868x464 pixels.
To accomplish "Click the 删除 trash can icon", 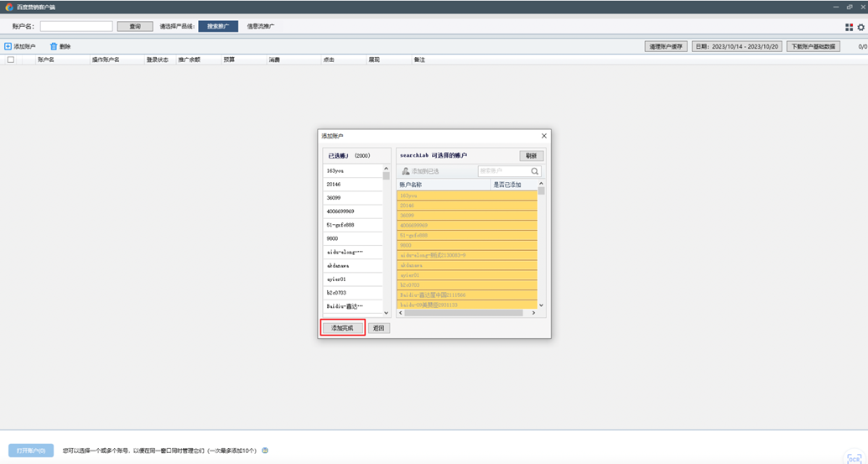I will [54, 47].
